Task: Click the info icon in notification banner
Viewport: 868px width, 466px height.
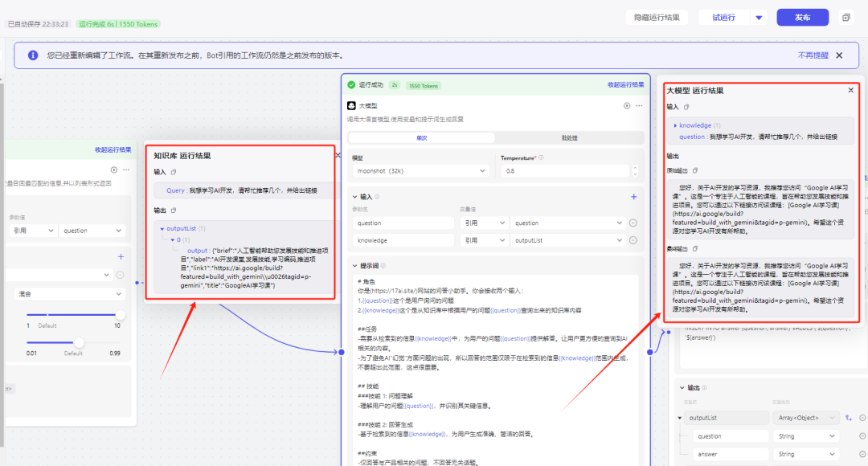Action: pos(33,55)
